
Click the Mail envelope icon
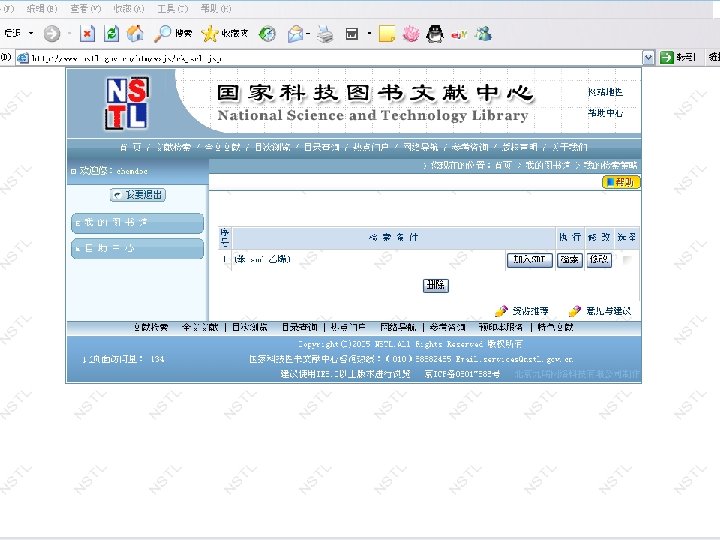295,34
